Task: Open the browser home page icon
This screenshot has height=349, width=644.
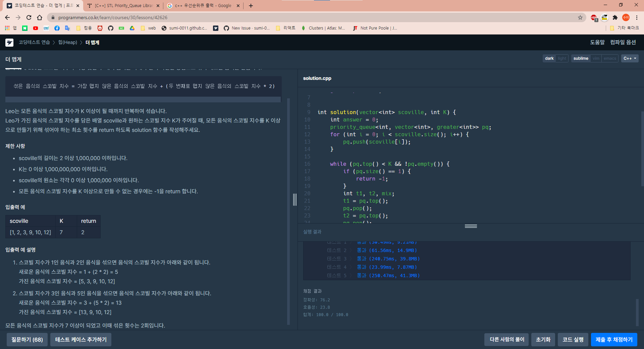Action: pyautogui.click(x=40, y=17)
